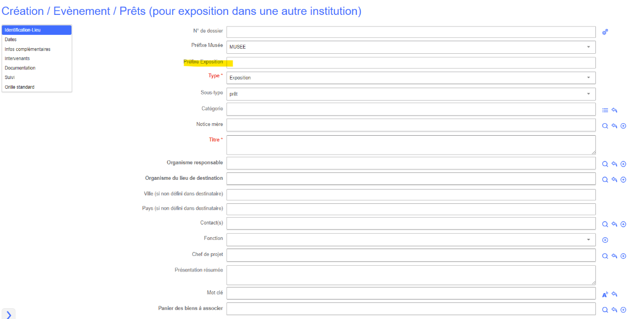Open the Fonction dropdown list
Viewport: 644px width, 319px height.
point(588,239)
